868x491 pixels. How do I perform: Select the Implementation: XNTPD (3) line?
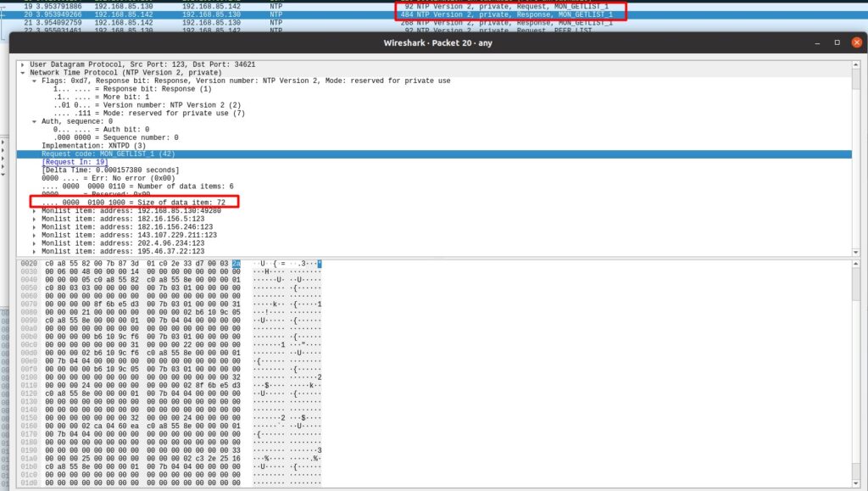coord(93,146)
